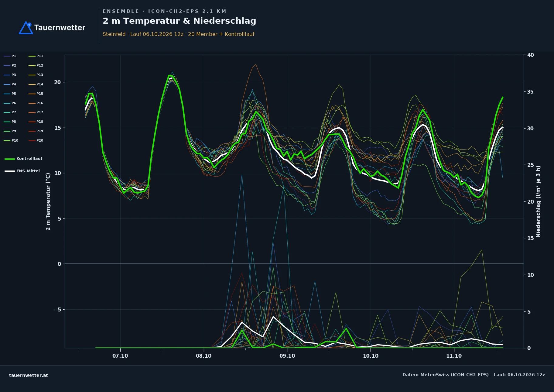Select the P4 legend entry

(10, 84)
